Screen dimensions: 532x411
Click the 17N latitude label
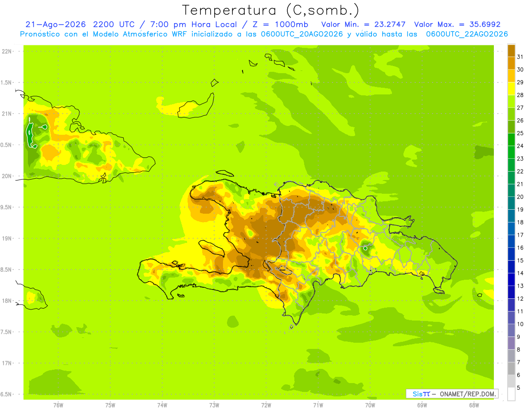7,363
